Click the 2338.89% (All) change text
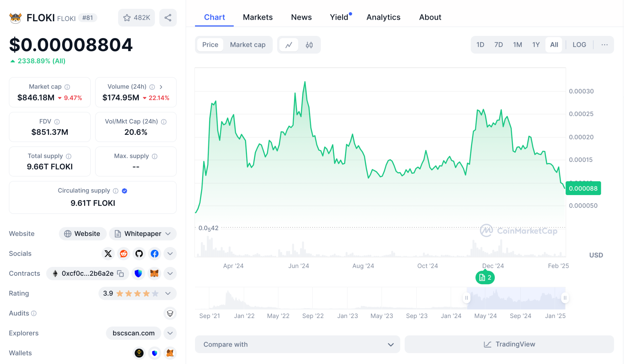624x364 pixels. pos(41,61)
